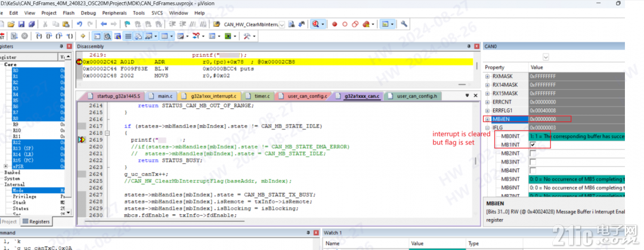Navigate backwards with blue left arrow
Viewport: 644px width, 250px height.
point(104,24)
